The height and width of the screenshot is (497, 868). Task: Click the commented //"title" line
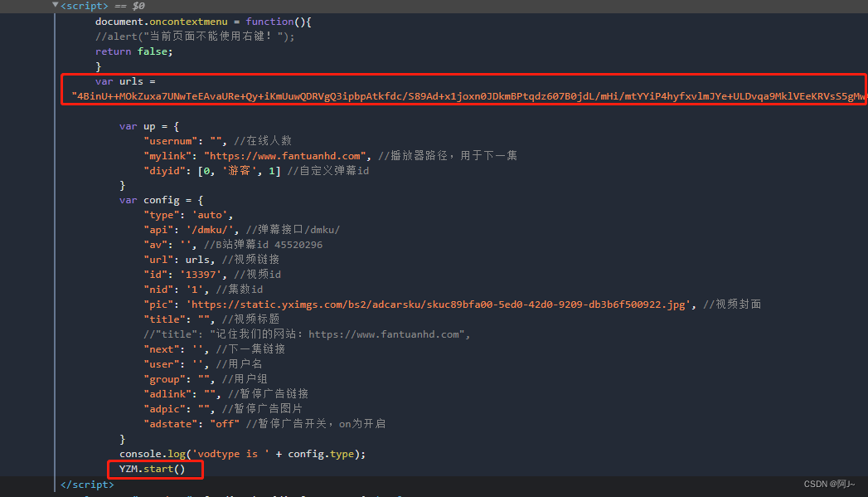pyautogui.click(x=307, y=334)
